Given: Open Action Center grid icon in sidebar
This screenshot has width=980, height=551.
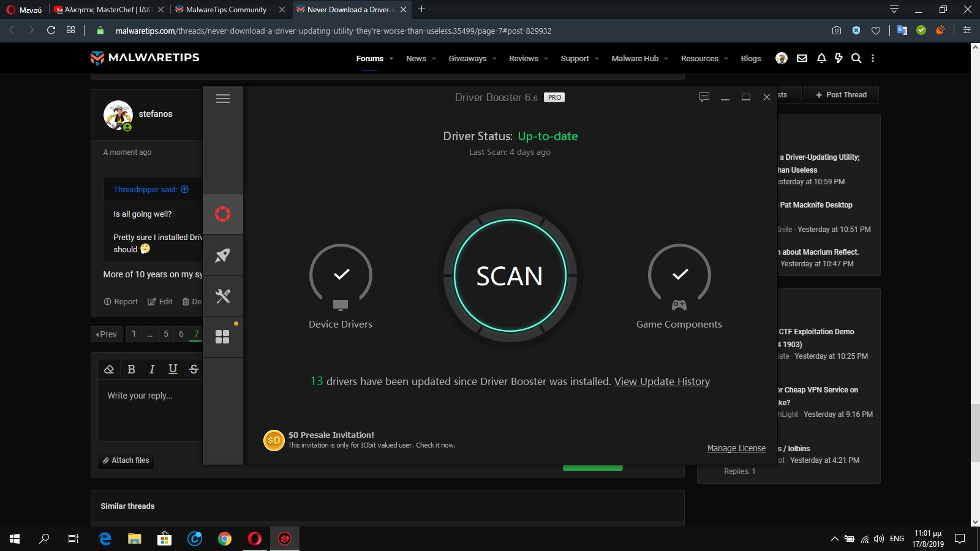Looking at the screenshot, I should click(x=222, y=337).
